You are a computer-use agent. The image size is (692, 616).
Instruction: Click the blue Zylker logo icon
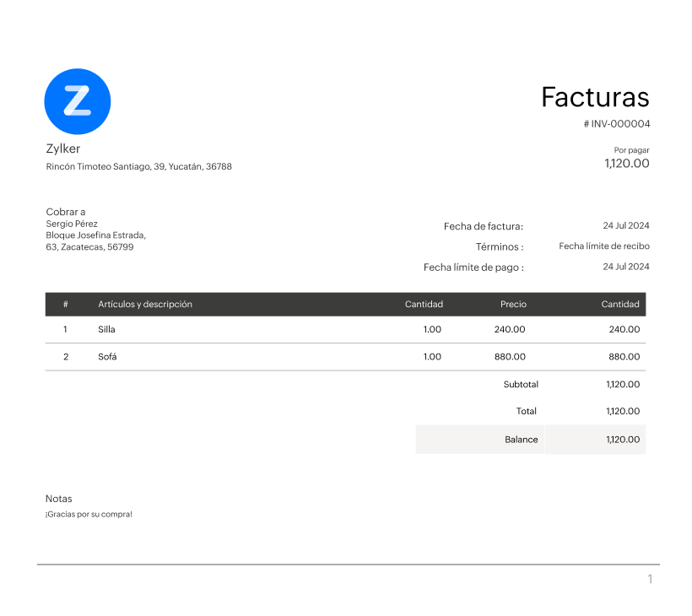pos(77,101)
